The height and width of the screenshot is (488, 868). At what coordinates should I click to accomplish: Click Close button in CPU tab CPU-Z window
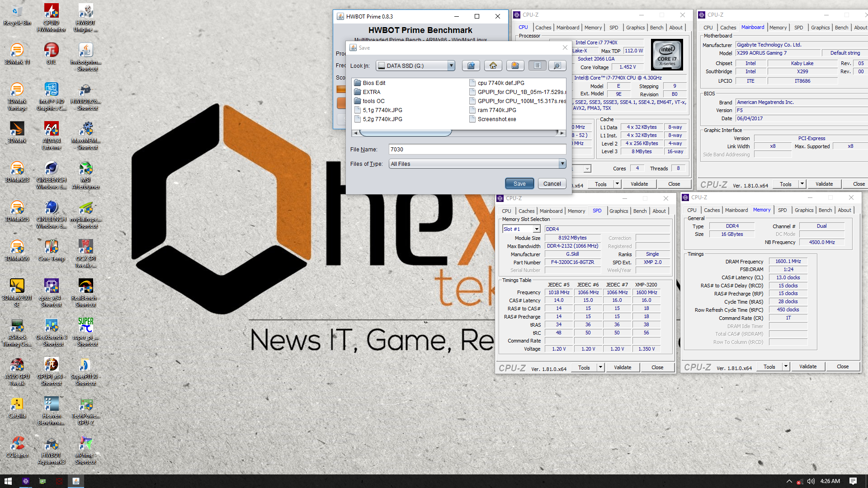(674, 184)
